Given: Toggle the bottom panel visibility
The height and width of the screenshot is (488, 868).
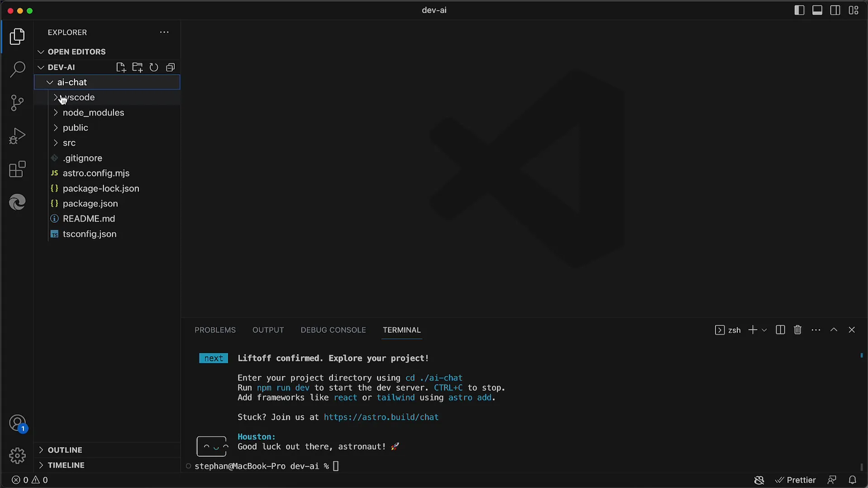Looking at the screenshot, I should (817, 10).
